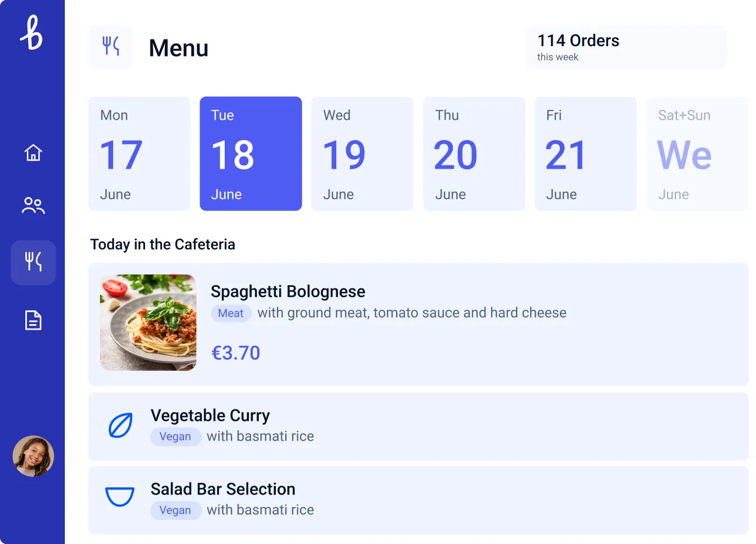This screenshot has height=544, width=756.
Task: Click the app logo in sidebar
Action: [x=32, y=33]
